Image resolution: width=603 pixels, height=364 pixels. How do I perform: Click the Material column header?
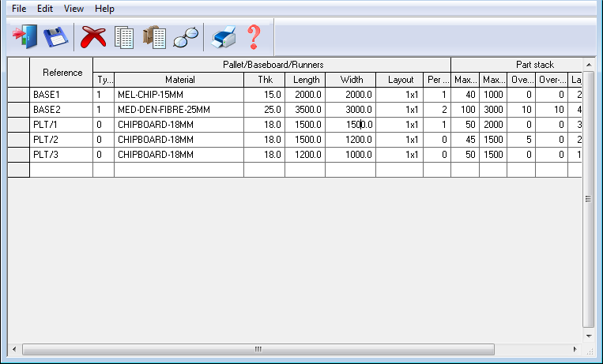coord(179,80)
